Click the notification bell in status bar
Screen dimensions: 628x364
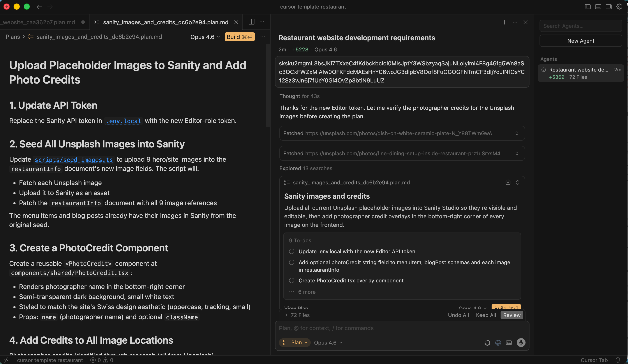[618, 360]
